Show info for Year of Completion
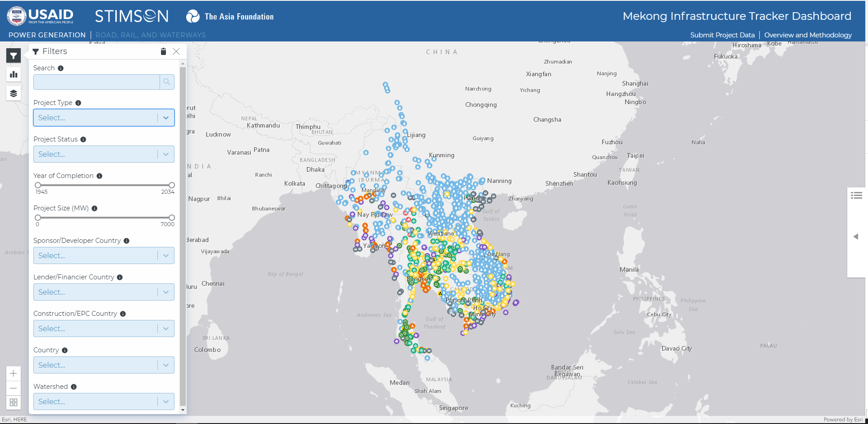The width and height of the screenshot is (868, 424). click(99, 176)
